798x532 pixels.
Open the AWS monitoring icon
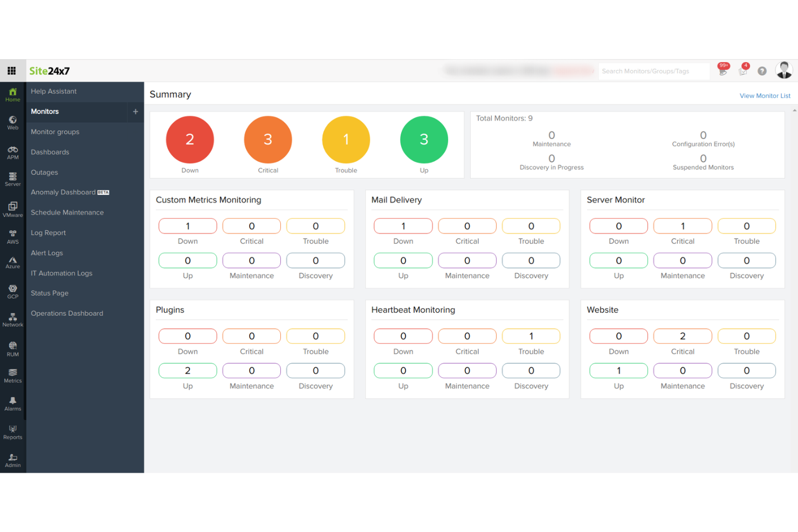point(12,237)
